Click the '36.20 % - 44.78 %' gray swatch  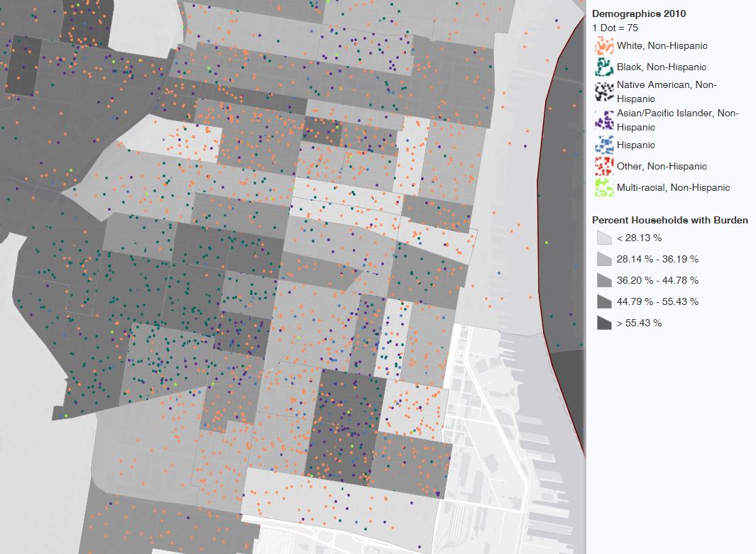pos(603,280)
